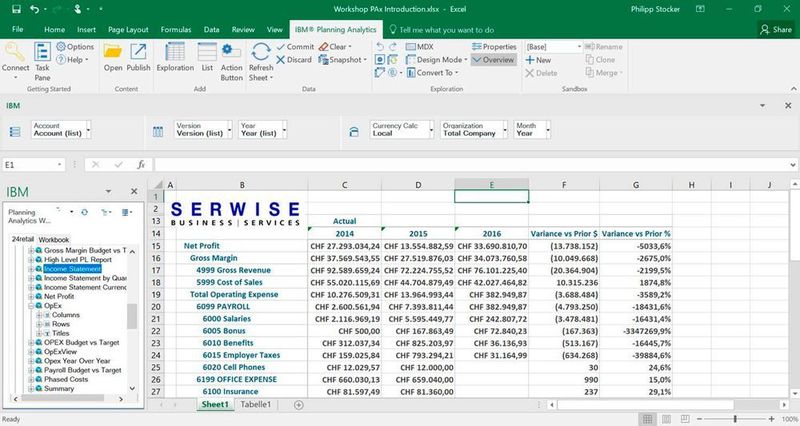Click the exploration redo arrow
The image size is (800, 426).
coord(392,46)
